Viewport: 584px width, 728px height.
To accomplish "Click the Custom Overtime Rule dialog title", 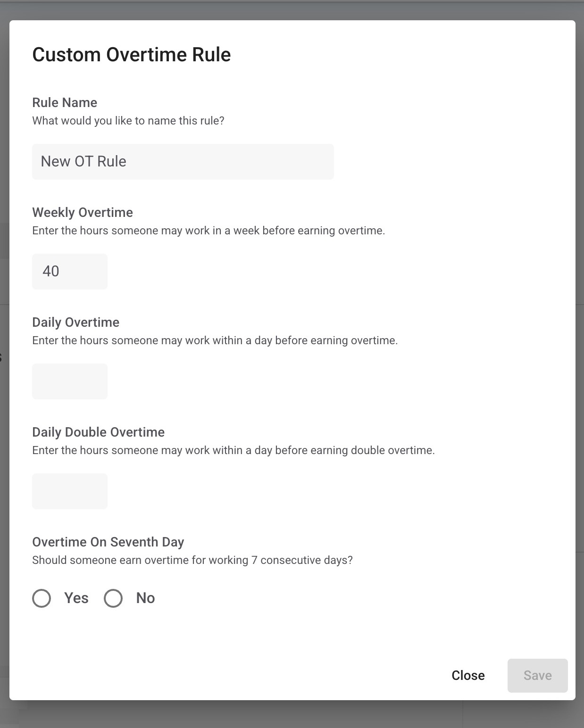I will coord(132,54).
